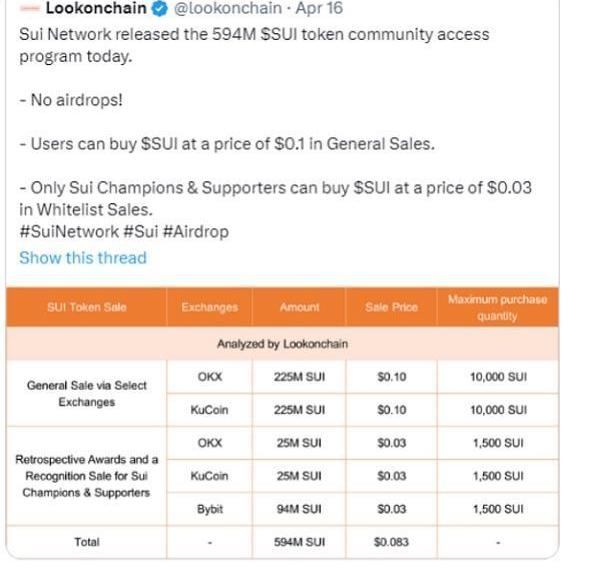600x569 pixels.
Task: Click the 594M SUI total amount cell
Action: coord(300,542)
